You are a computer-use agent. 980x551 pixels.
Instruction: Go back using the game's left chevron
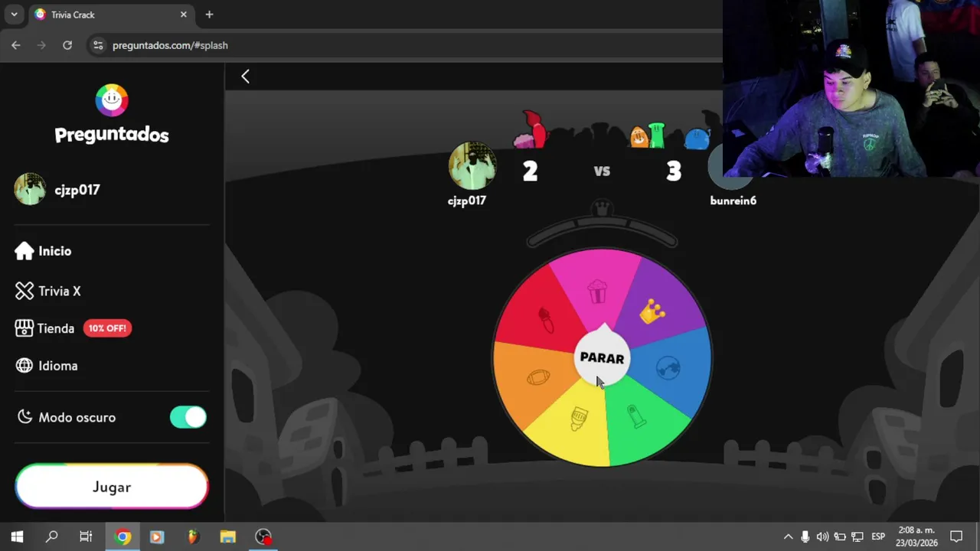click(x=245, y=76)
